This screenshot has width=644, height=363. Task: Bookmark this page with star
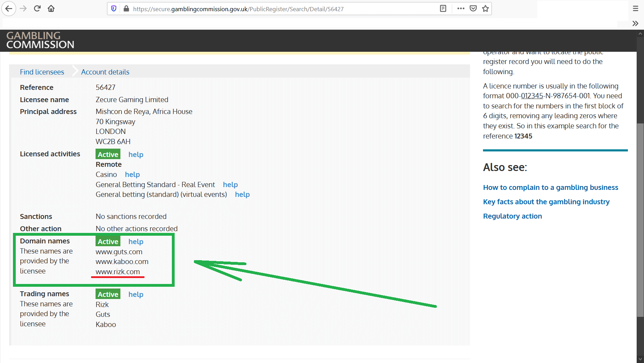click(485, 9)
